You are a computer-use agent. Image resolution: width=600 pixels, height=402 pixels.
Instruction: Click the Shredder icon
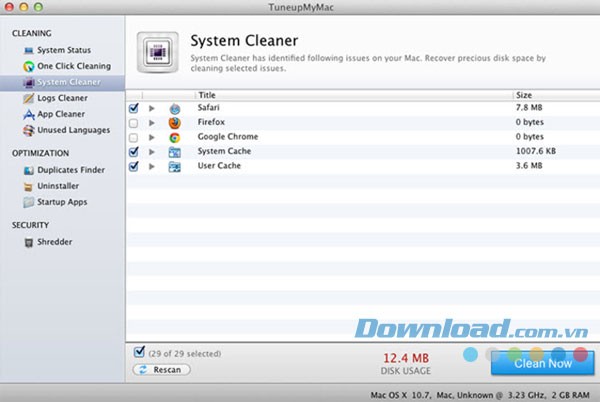pos(29,243)
